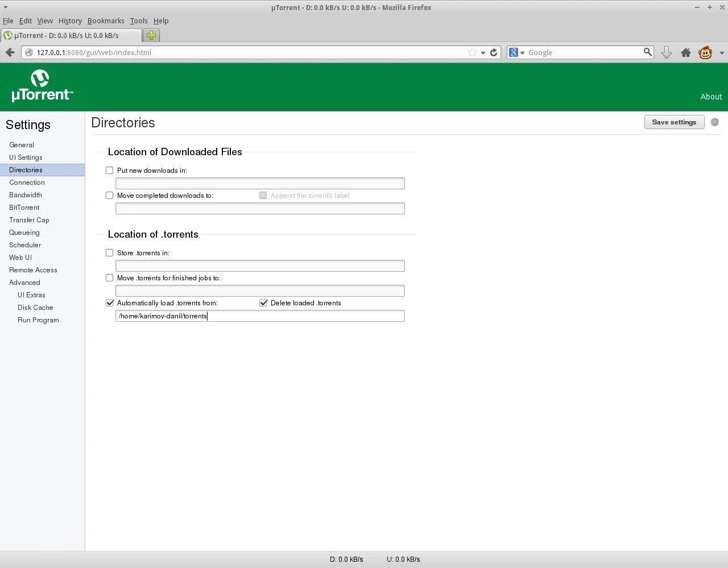
Task: Select Remote Access in sidebar
Action: tap(33, 270)
